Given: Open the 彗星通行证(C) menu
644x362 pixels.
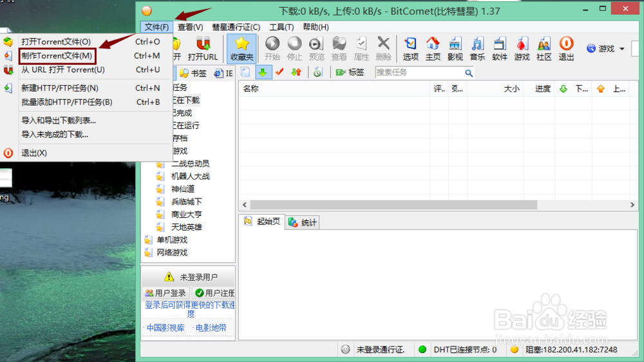Looking at the screenshot, I should tap(236, 27).
